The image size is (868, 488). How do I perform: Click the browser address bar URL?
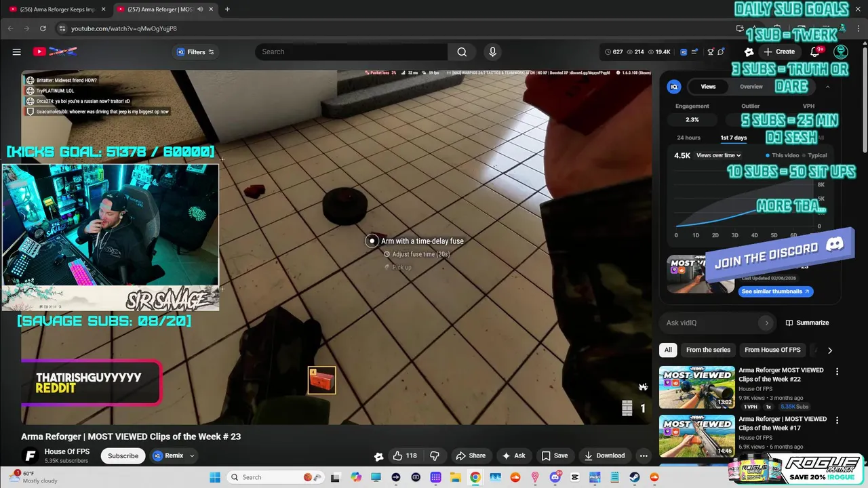124,28
